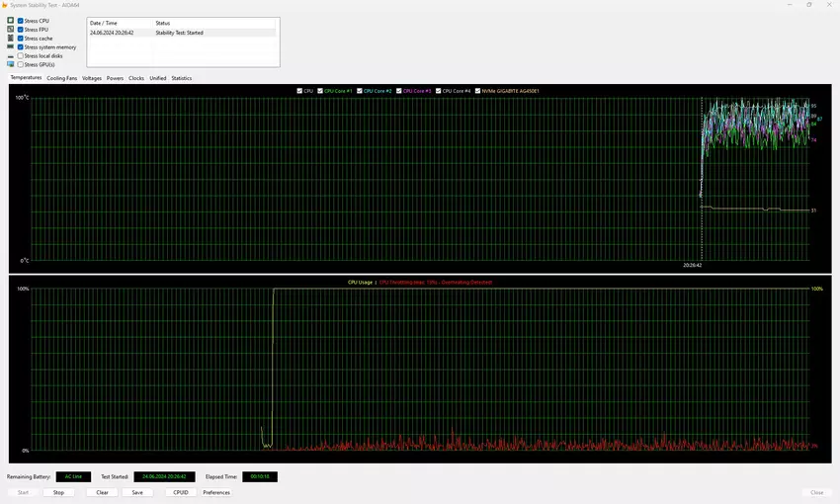Click the disk drive icon beside Stress local disks

coord(10,55)
